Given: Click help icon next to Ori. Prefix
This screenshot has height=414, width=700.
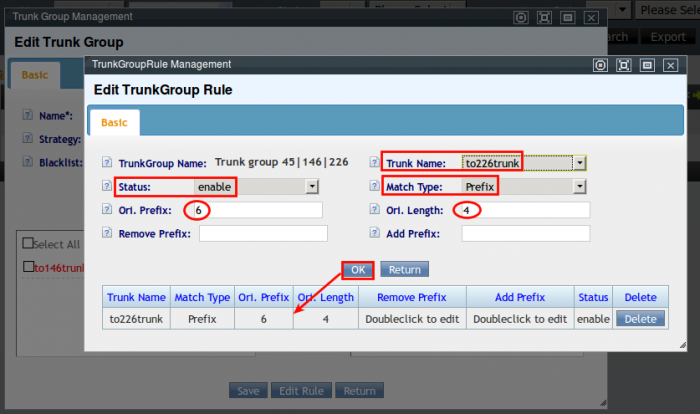Looking at the screenshot, I should [x=108, y=211].
